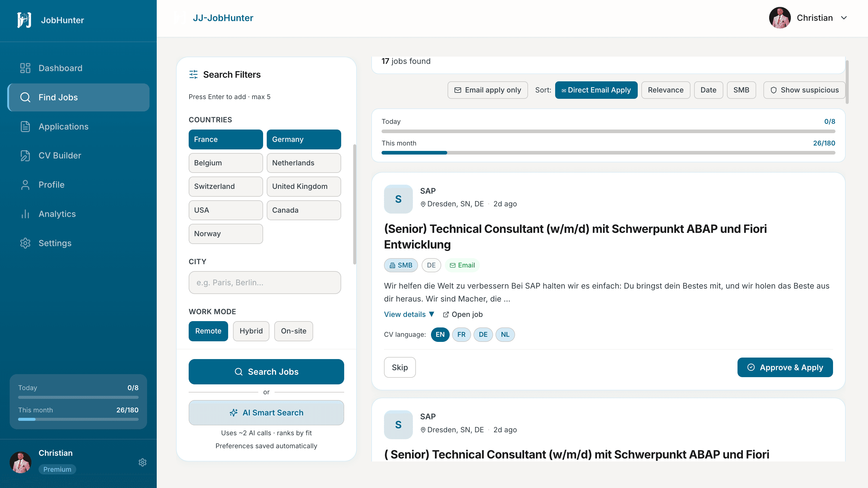Skip the first SAP job

[400, 368]
